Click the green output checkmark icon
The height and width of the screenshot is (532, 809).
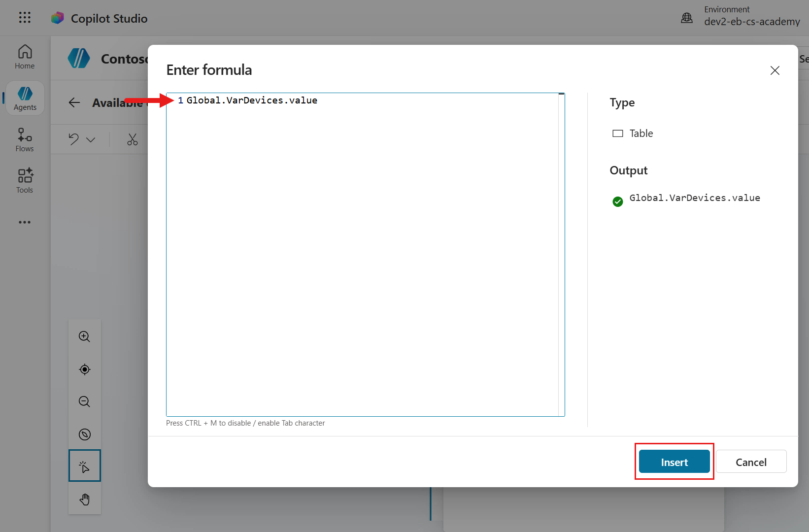point(617,201)
